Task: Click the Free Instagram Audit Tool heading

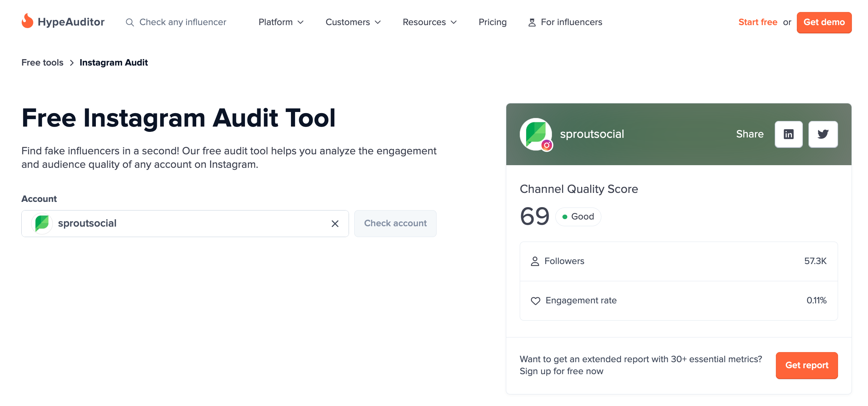Action: pos(179,118)
